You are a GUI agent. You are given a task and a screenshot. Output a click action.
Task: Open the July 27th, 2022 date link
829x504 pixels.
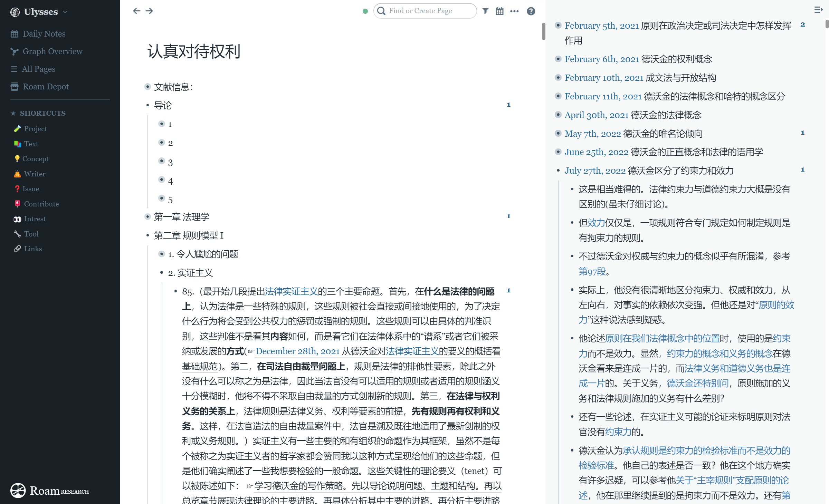pos(595,171)
